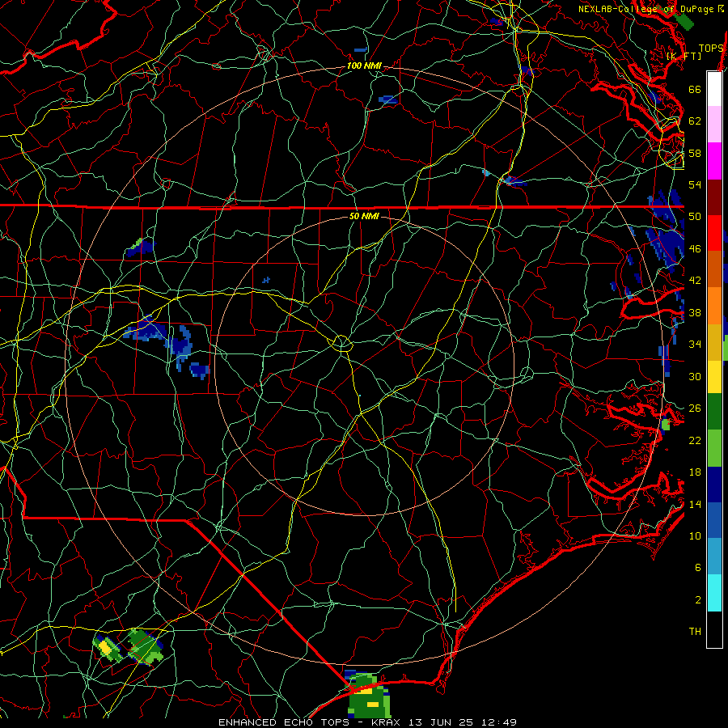
Task: Click the 42 legend value
Action: coord(695,281)
